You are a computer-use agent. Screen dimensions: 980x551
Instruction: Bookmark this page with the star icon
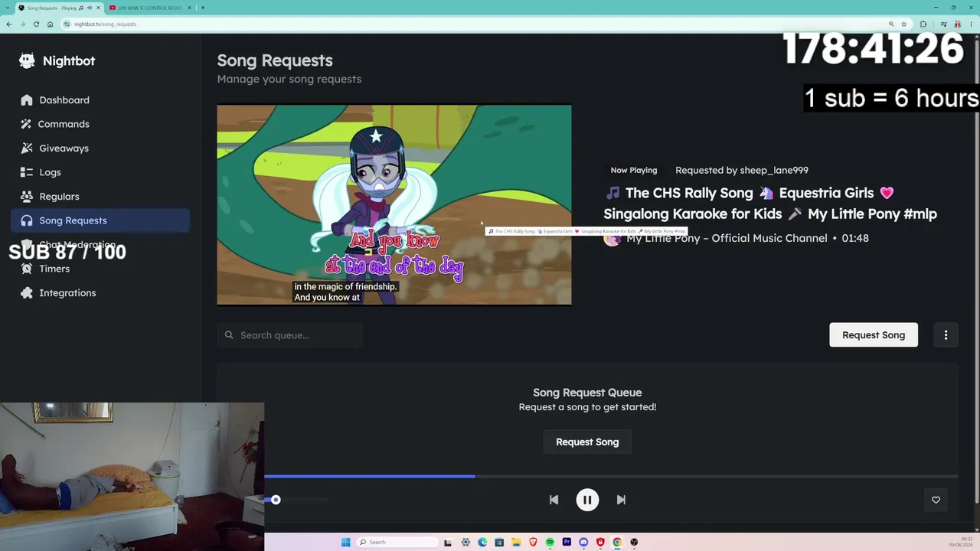point(904,24)
